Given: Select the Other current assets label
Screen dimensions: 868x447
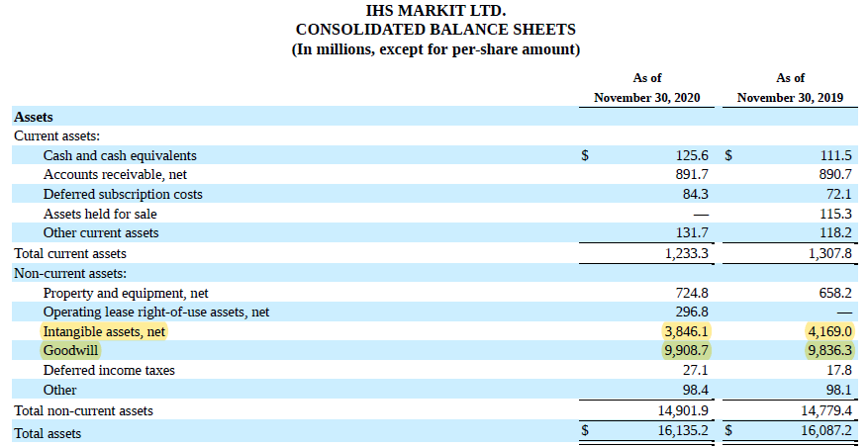Looking at the screenshot, I should [101, 233].
